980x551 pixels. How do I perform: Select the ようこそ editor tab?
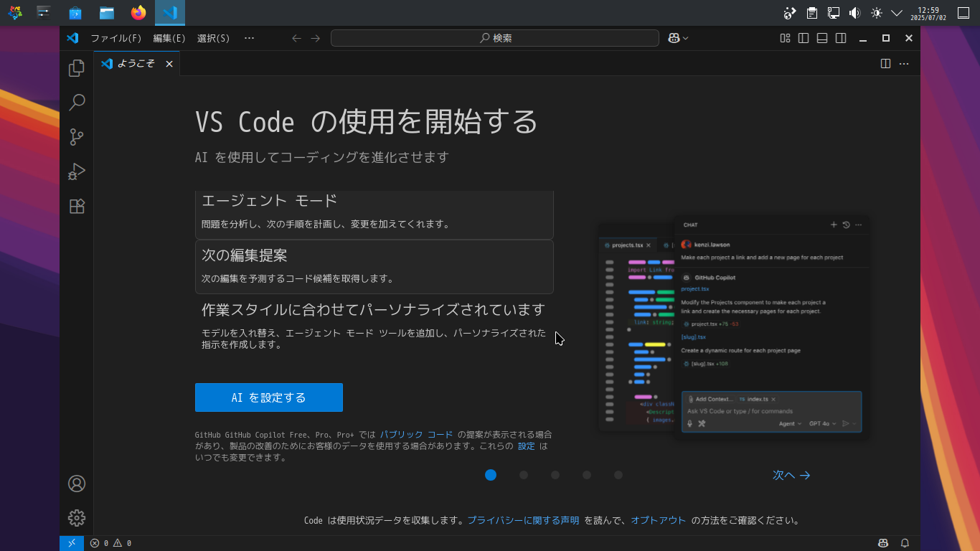[x=137, y=64]
